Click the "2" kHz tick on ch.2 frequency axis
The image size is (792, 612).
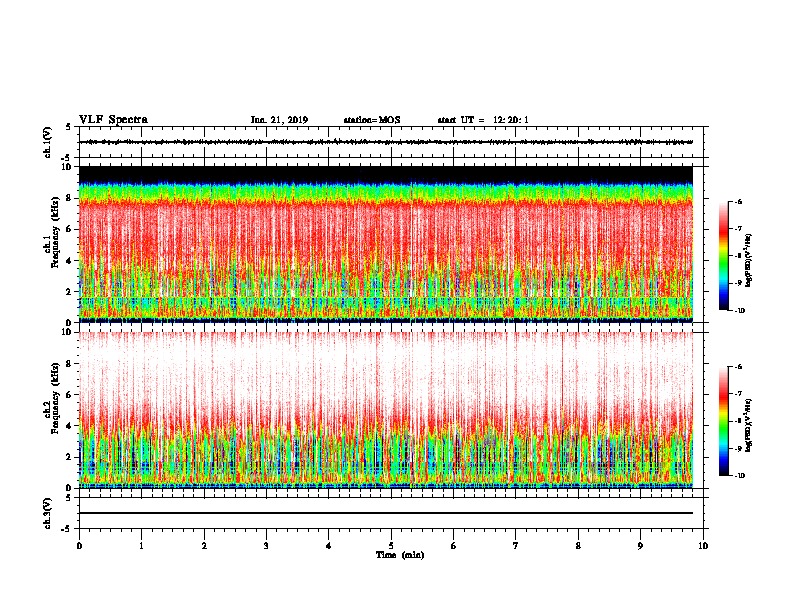pos(69,457)
